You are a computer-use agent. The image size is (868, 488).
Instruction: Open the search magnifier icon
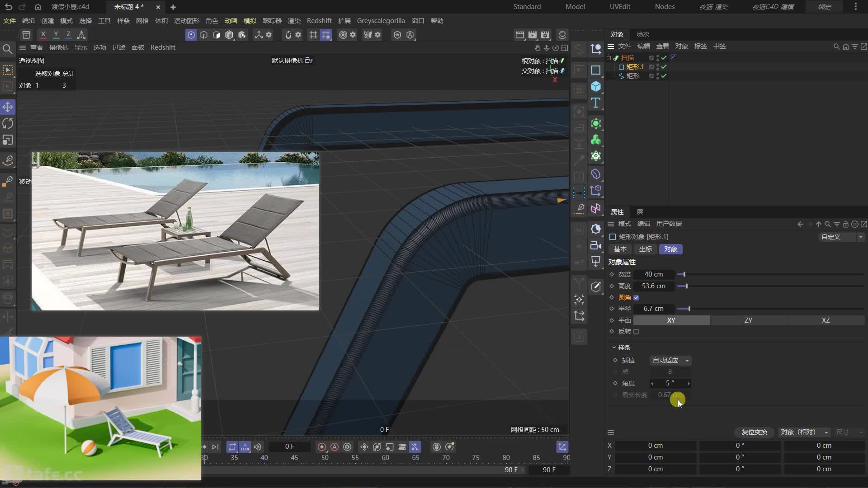[x=7, y=49]
